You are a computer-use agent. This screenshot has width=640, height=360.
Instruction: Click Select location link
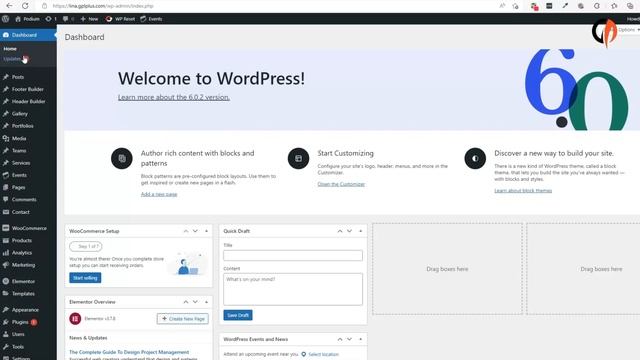point(323,354)
